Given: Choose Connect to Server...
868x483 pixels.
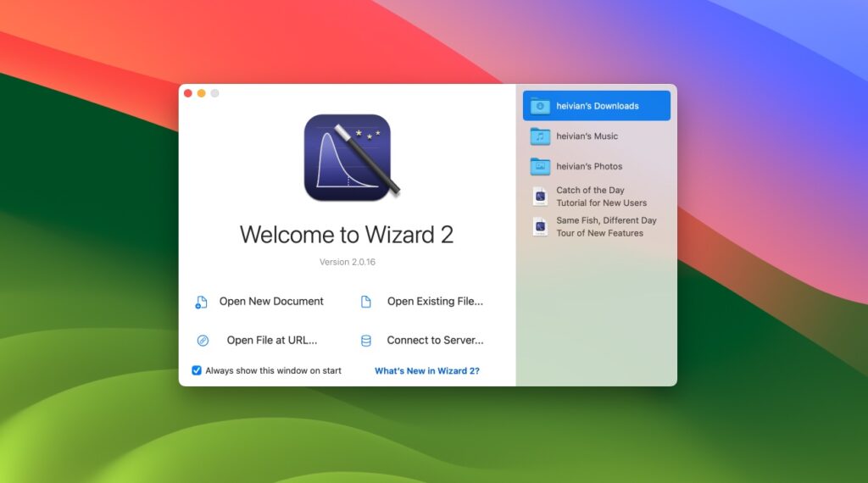Looking at the screenshot, I should tap(435, 341).
